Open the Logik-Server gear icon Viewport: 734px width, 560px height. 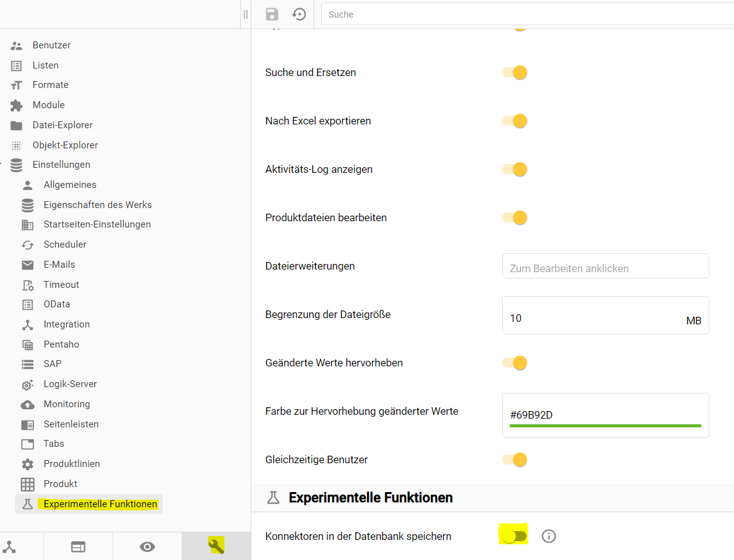(28, 383)
